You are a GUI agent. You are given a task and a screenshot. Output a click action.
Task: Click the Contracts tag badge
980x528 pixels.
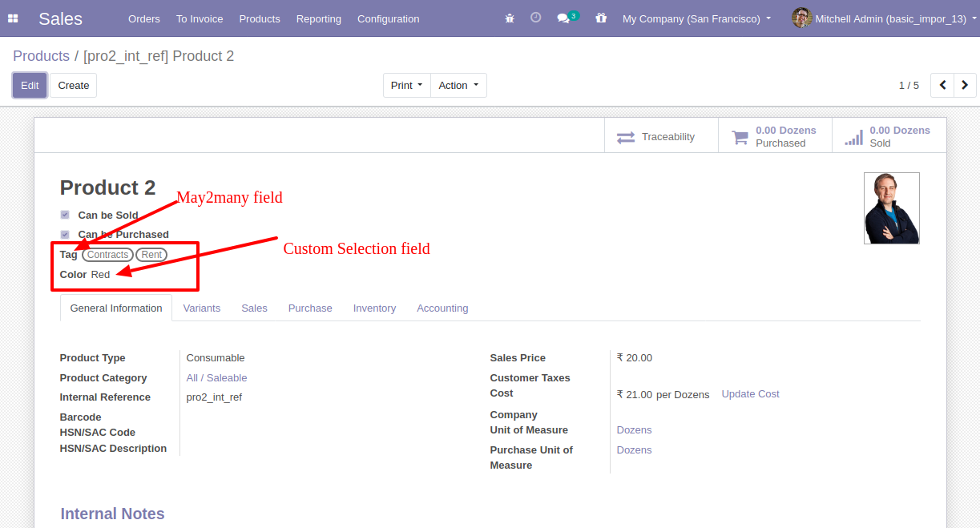(x=107, y=255)
